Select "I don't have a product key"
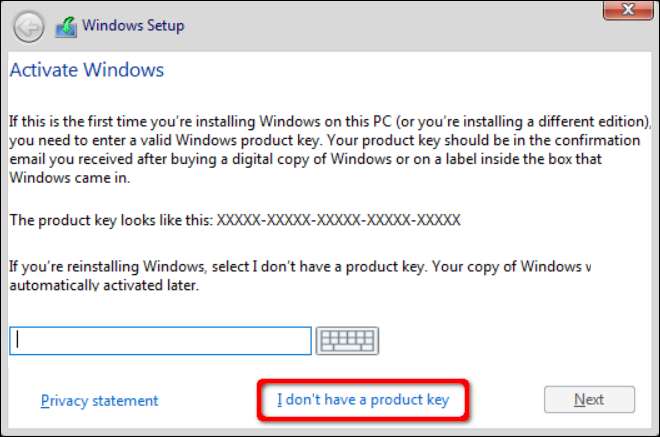 363,400
